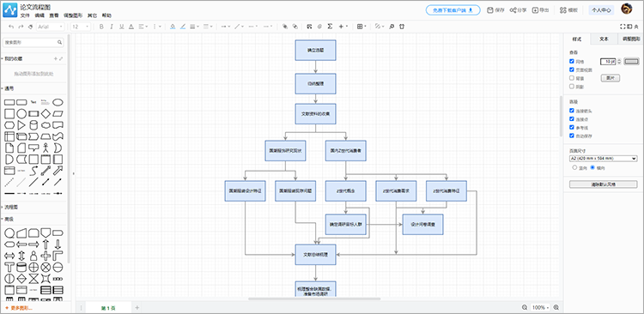The image size is (644, 314).
Task: Collapse the 通用 shapes section
Action: click(x=9, y=88)
